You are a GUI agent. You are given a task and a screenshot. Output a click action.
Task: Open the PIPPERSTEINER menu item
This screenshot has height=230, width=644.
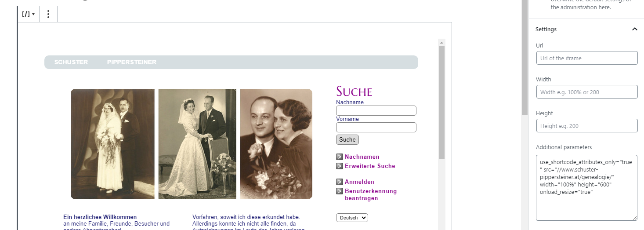pyautogui.click(x=132, y=62)
